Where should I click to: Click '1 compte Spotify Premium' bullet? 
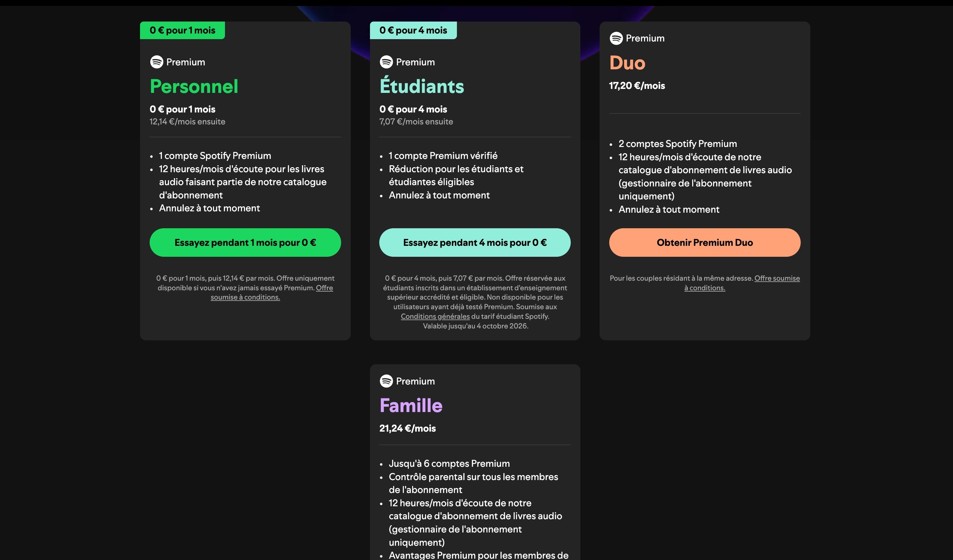[215, 155]
